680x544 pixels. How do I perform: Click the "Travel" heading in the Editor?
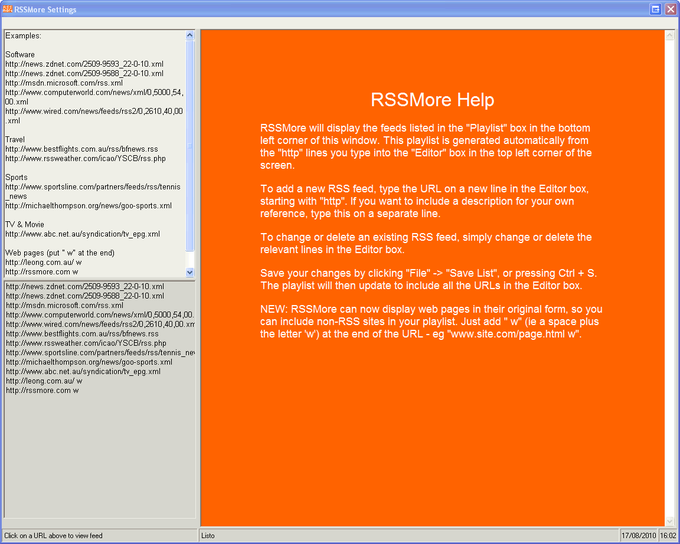coord(15,140)
